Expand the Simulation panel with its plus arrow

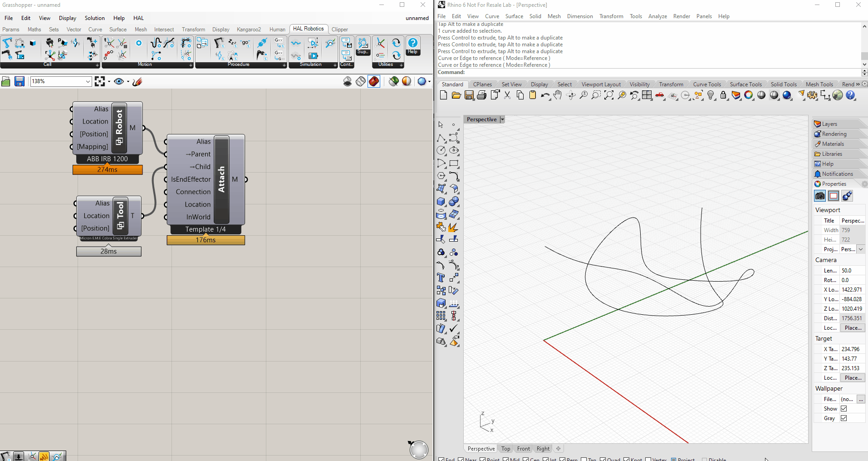(335, 65)
